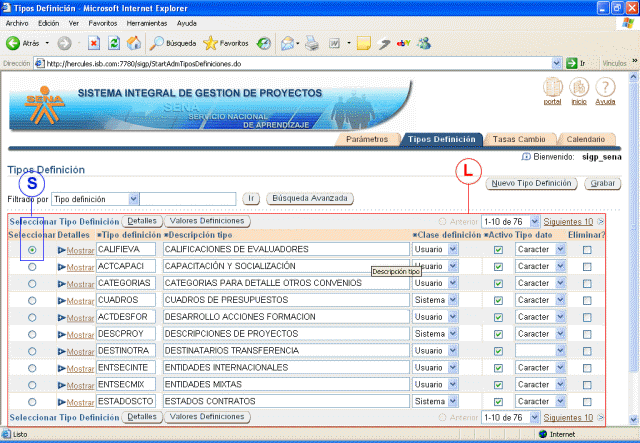The image size is (640, 443).
Task: Open the History toolbar icon
Action: tap(264, 43)
